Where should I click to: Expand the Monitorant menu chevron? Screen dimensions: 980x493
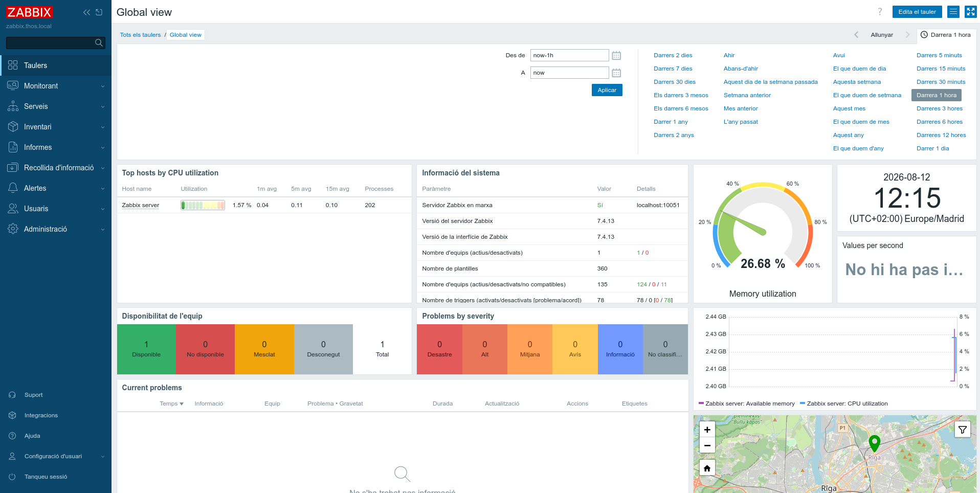(103, 86)
